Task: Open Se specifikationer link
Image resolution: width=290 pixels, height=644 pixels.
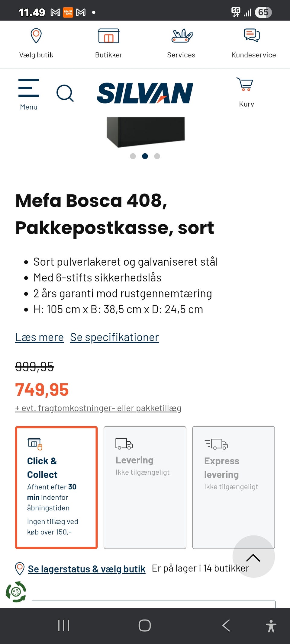Action: (114, 337)
